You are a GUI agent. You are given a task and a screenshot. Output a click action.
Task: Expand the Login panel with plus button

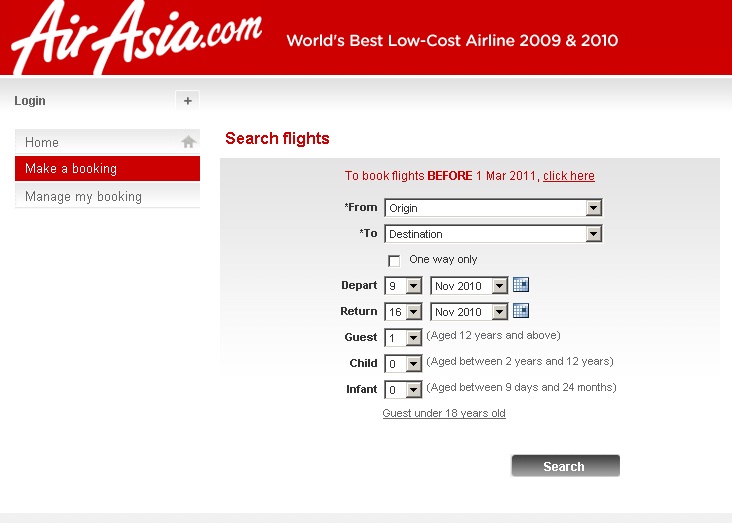tap(187, 101)
